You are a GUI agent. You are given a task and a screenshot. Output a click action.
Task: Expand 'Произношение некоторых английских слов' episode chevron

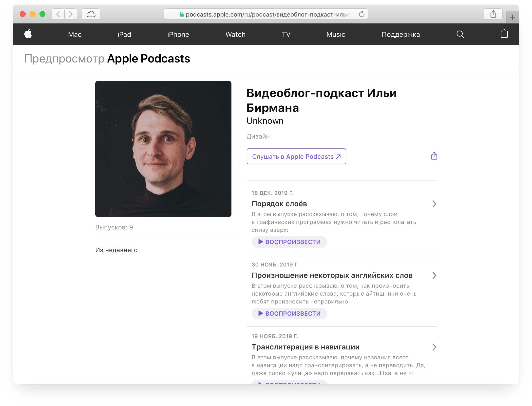tap(434, 275)
